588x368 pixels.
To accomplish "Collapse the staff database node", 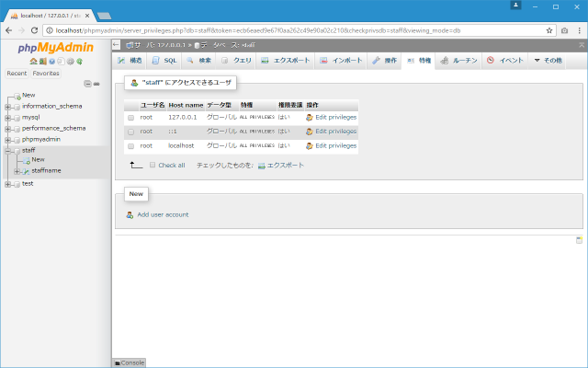I will [x=7, y=151].
